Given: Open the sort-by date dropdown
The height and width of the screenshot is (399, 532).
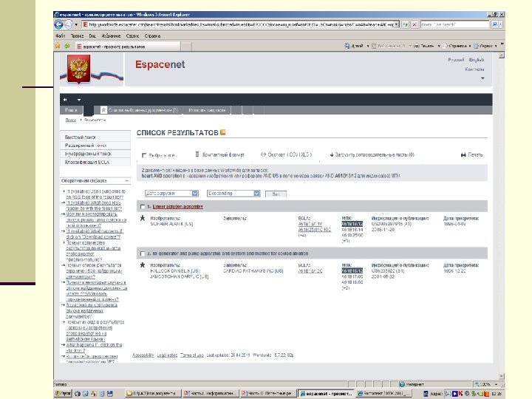Looking at the screenshot, I should pyautogui.click(x=171, y=194).
